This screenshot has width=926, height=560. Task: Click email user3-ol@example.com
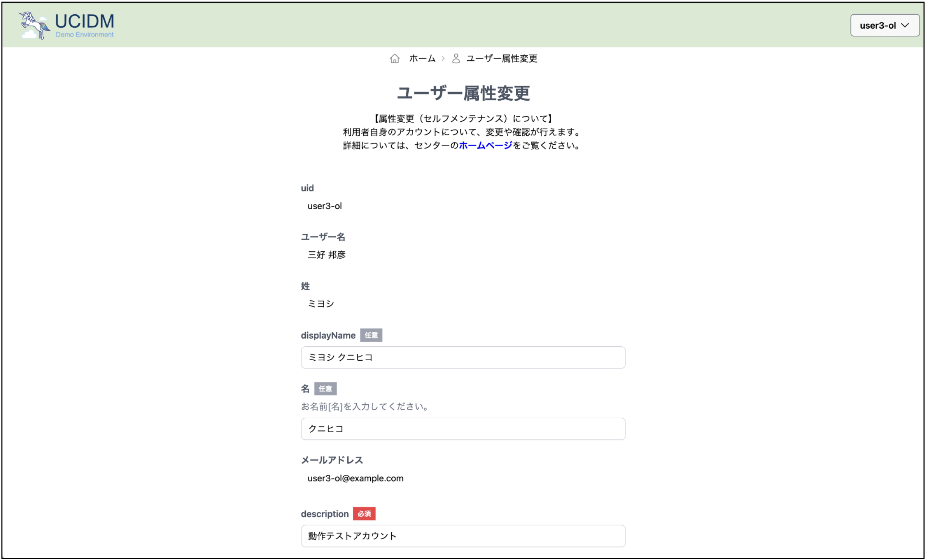[x=355, y=478]
